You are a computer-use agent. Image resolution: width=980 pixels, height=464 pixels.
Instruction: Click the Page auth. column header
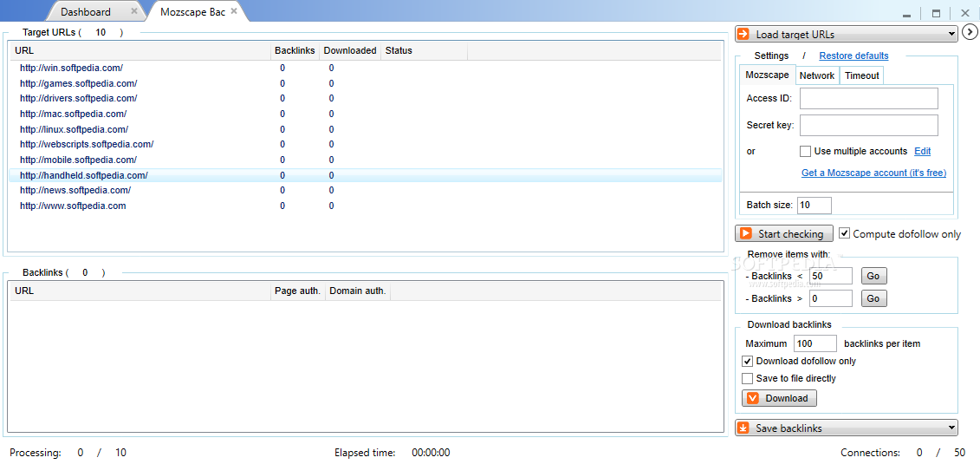pos(297,291)
